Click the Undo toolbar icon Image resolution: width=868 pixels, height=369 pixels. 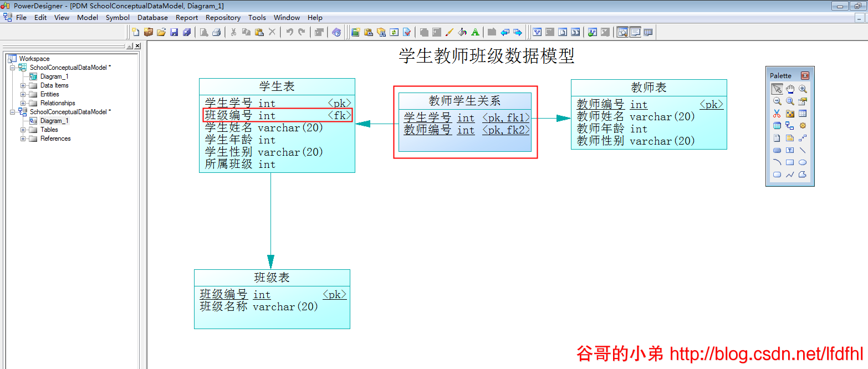(x=290, y=32)
